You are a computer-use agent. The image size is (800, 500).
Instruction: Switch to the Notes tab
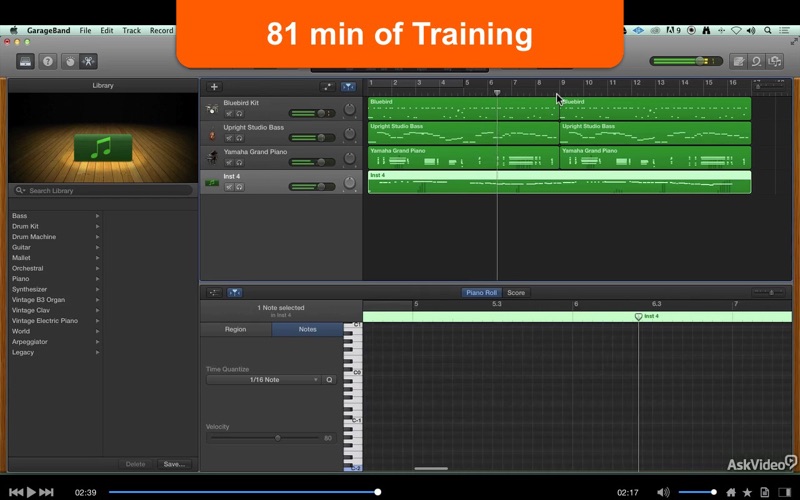pos(308,329)
